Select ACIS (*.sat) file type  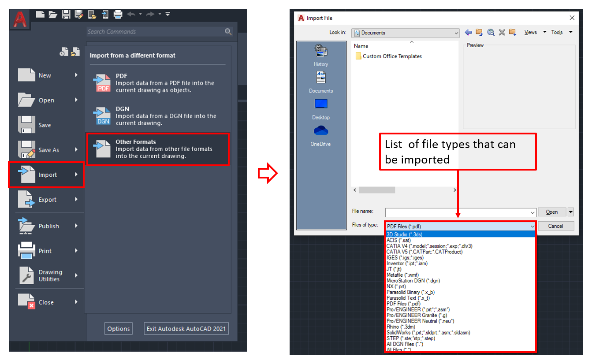(x=460, y=240)
